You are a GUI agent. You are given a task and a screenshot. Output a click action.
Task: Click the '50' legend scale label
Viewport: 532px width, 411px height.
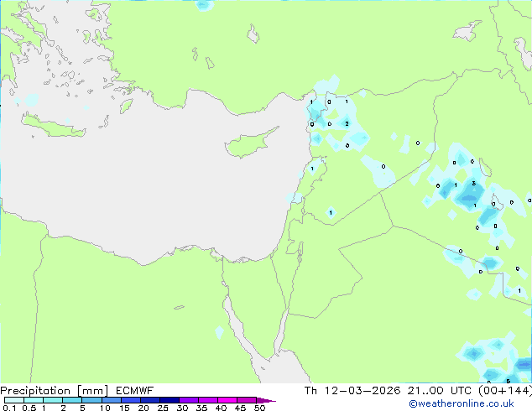260,408
